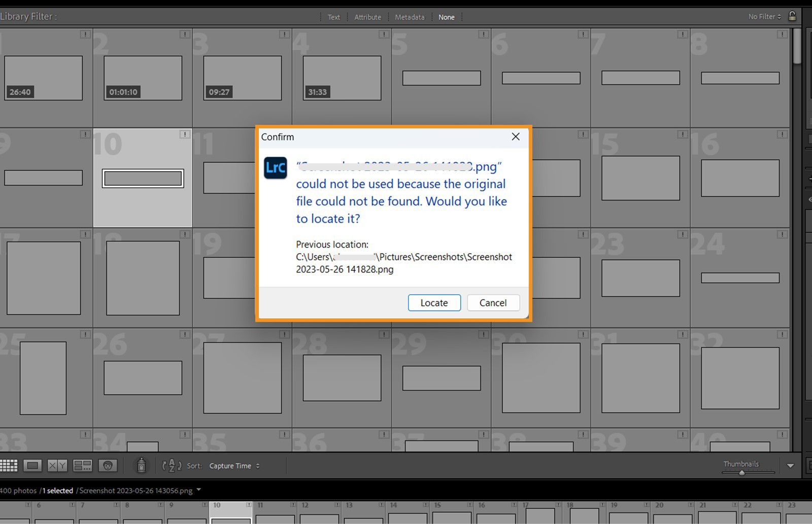Close the Confirm dialog with X
Screen dimensions: 812x524
pos(516,136)
